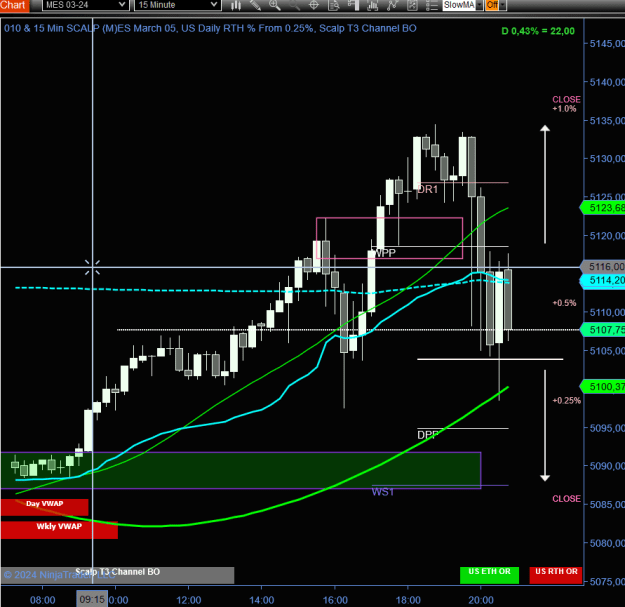The image size is (625, 607).
Task: Click the 5114,20 cyan price marker
Action: pos(603,280)
